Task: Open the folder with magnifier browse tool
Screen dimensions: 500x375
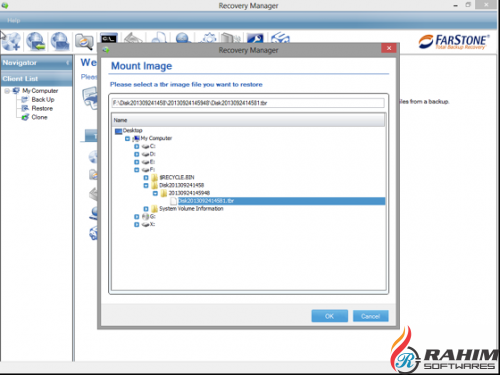Action: coord(84,42)
